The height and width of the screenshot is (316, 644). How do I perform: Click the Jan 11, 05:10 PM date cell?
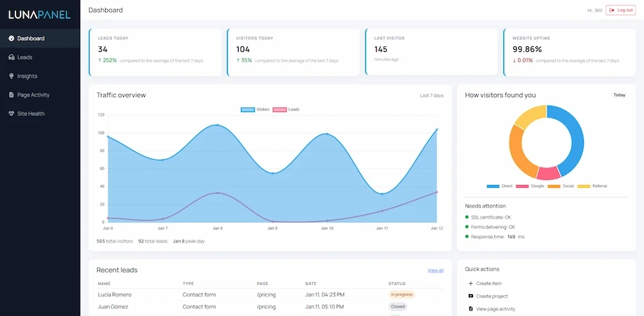[325, 307]
